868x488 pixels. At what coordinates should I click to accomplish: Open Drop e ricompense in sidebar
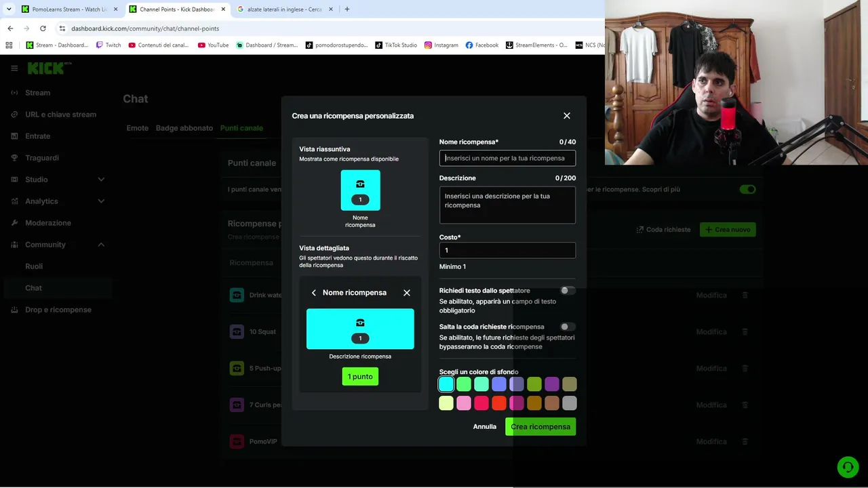pyautogui.click(x=58, y=310)
